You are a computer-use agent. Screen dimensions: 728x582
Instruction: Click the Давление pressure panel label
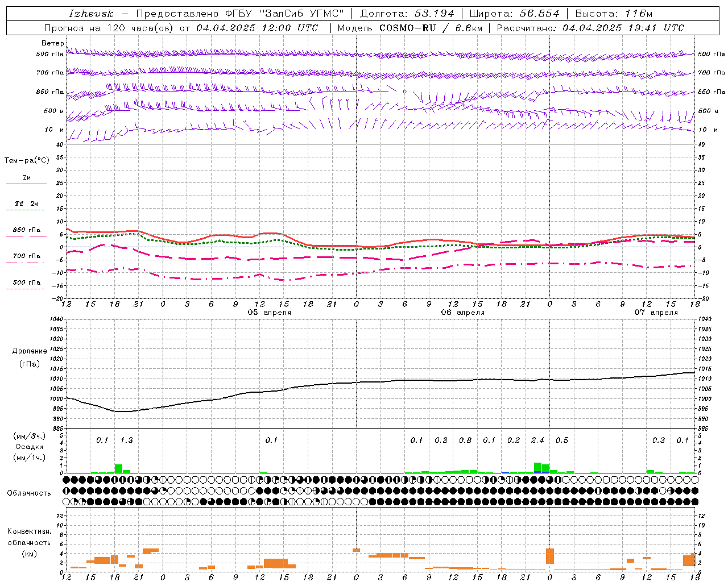tap(30, 351)
